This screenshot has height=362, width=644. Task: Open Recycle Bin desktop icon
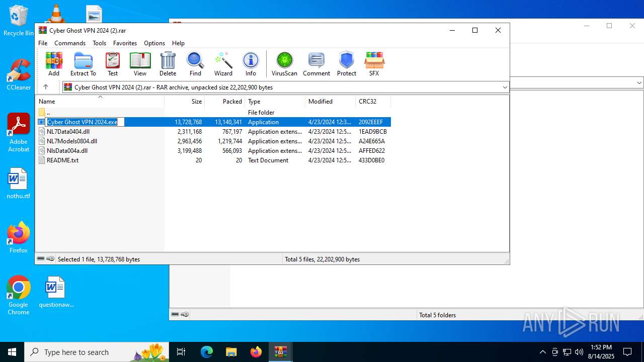(x=19, y=21)
